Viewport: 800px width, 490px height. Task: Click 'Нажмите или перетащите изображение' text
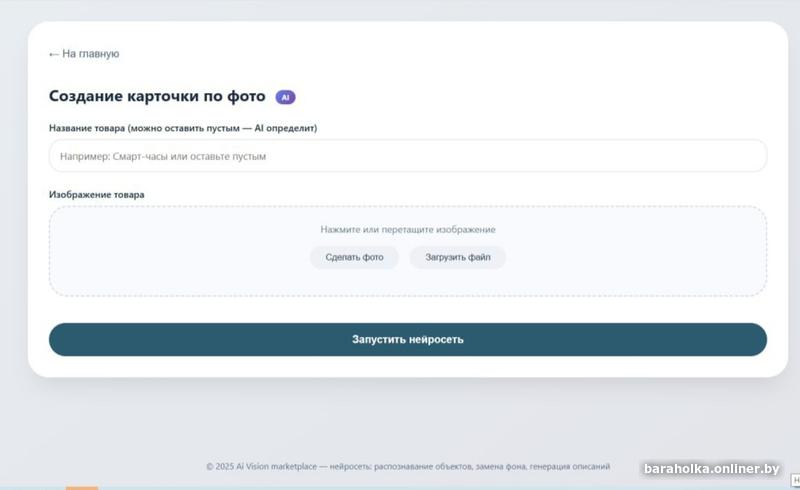pyautogui.click(x=408, y=230)
